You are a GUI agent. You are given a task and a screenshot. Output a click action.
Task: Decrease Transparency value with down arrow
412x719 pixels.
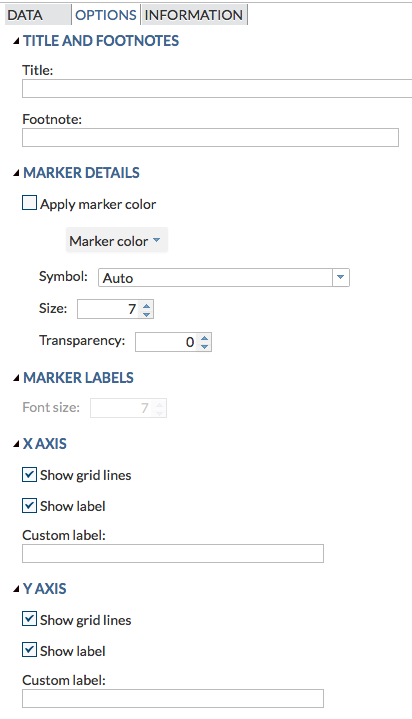pyautogui.click(x=205, y=347)
